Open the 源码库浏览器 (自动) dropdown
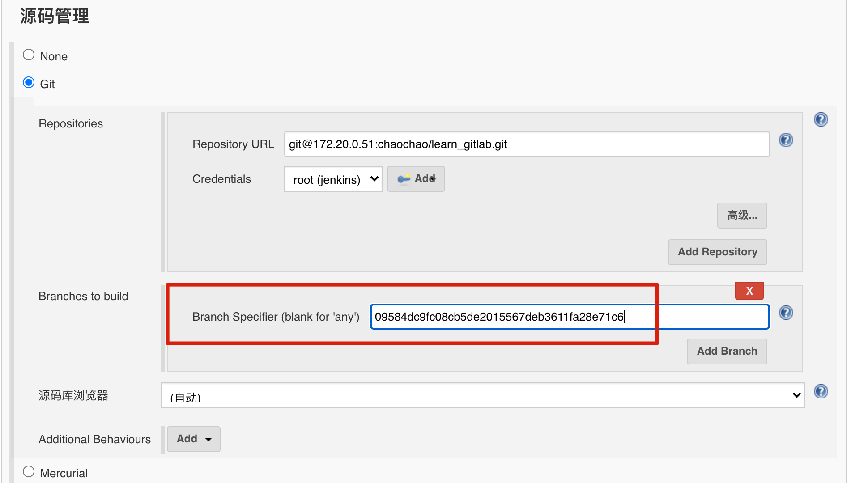Image resolution: width=868 pixels, height=483 pixels. 482,395
